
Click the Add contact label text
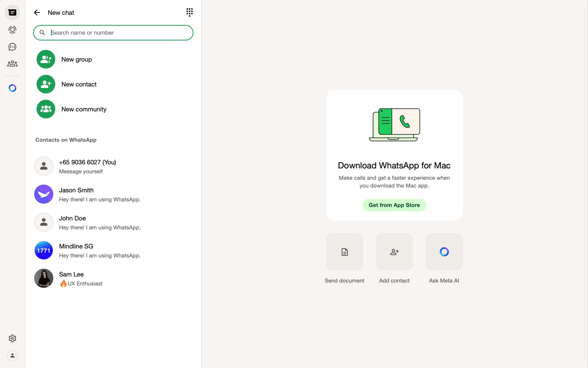tap(394, 281)
